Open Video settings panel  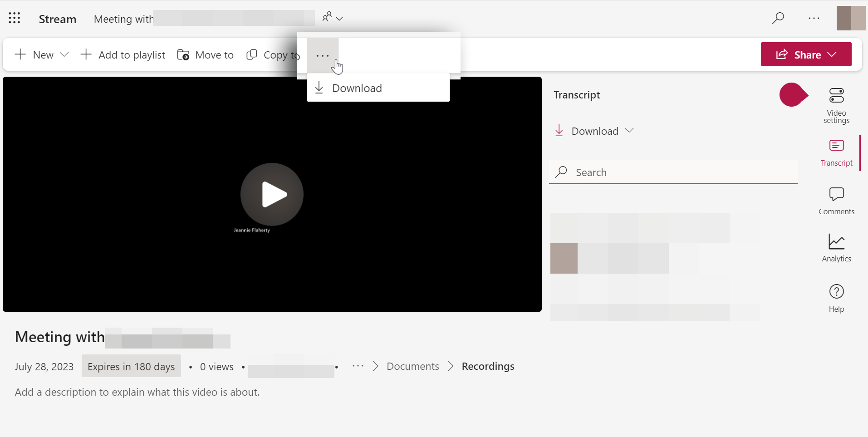tap(836, 105)
